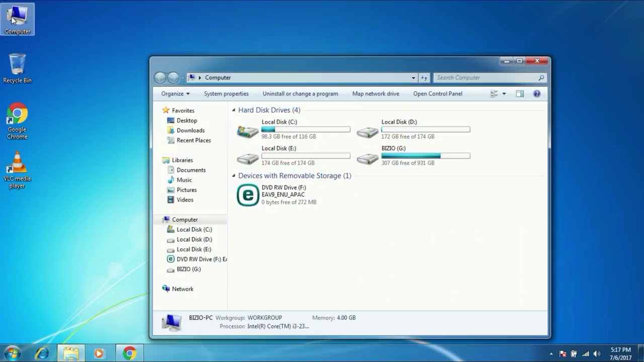Click System properties in the toolbar
Viewport: 644px width, 362px height.
coord(226,94)
